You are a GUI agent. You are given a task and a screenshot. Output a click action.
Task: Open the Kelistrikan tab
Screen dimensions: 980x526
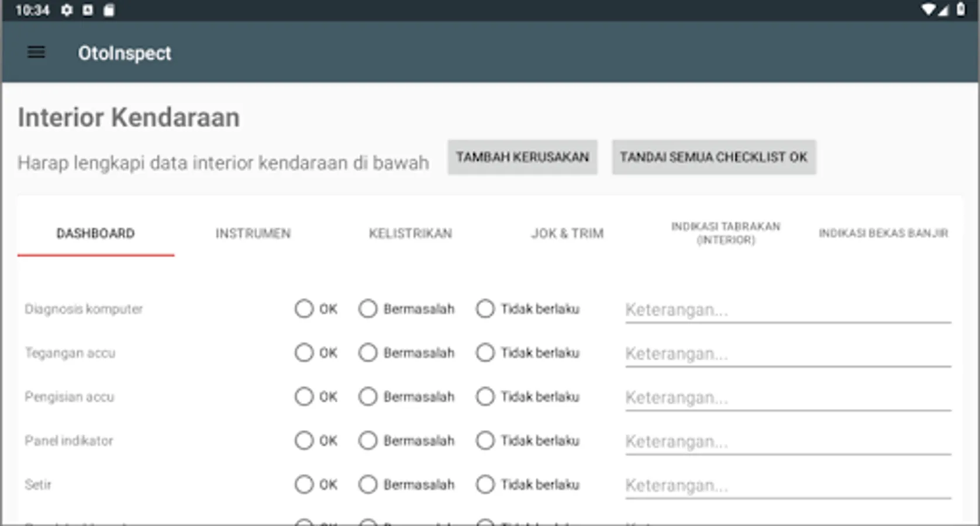pyautogui.click(x=410, y=233)
